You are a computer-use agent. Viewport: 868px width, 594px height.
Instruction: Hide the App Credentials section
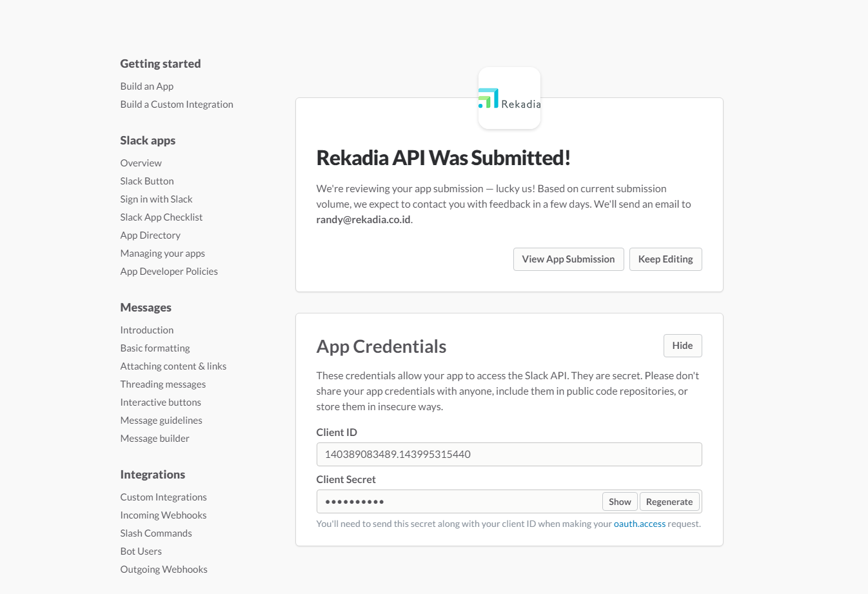click(x=682, y=346)
